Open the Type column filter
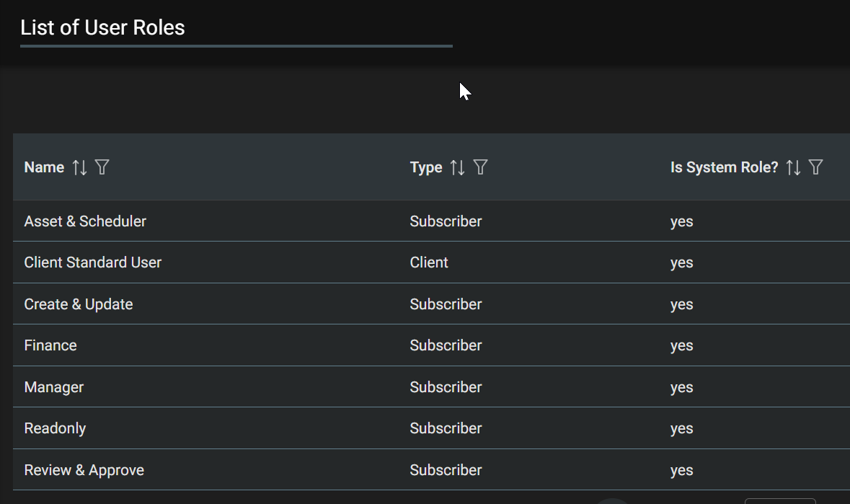 (480, 167)
